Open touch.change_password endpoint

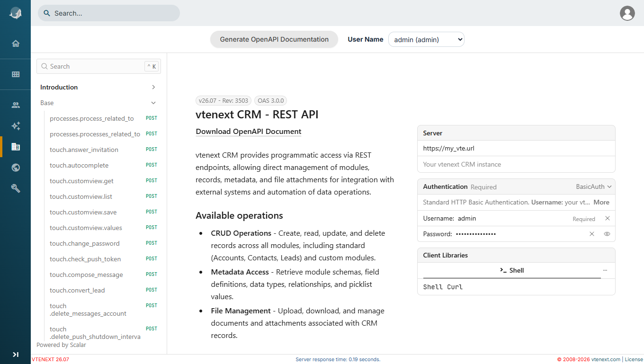[x=85, y=243]
